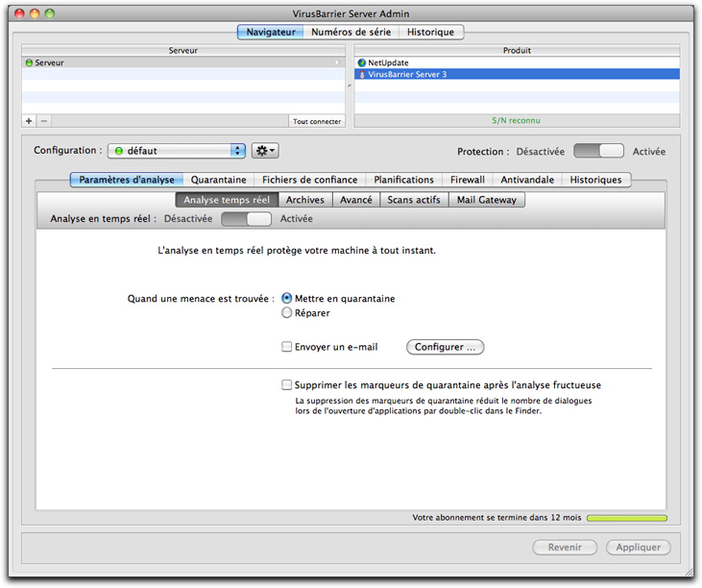Switch to the Planifications tab

[404, 180]
